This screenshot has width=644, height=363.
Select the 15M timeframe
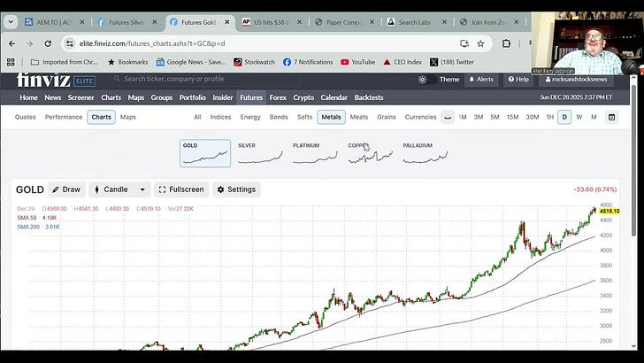click(512, 117)
